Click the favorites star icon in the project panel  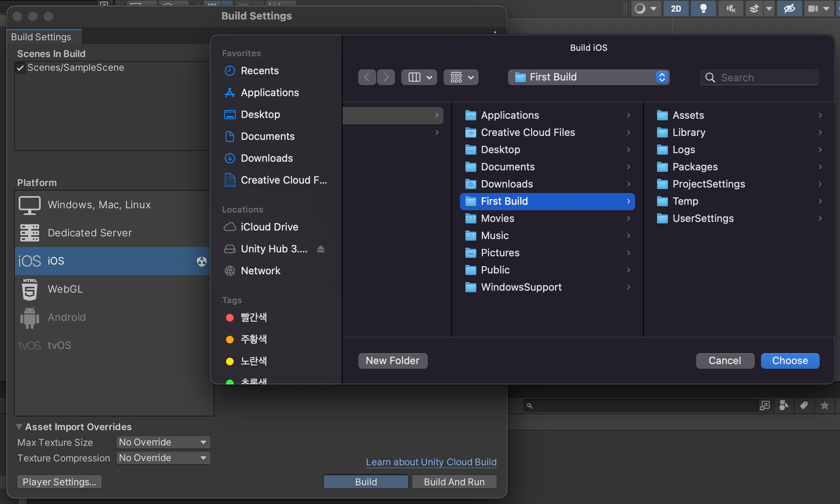824,406
